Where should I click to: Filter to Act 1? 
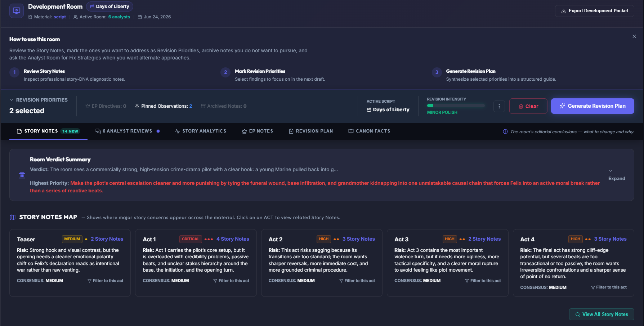[231, 281]
